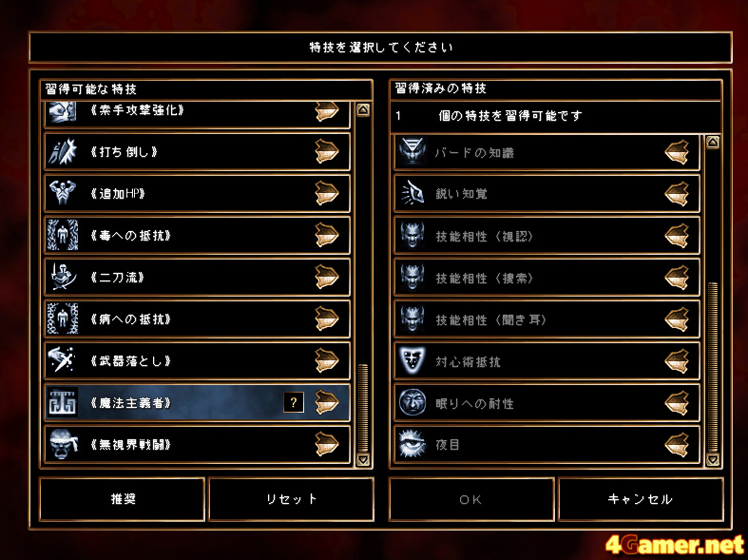This screenshot has height=560, width=748.
Task: Click the available feats scrollbar up arrow
Action: (363, 110)
